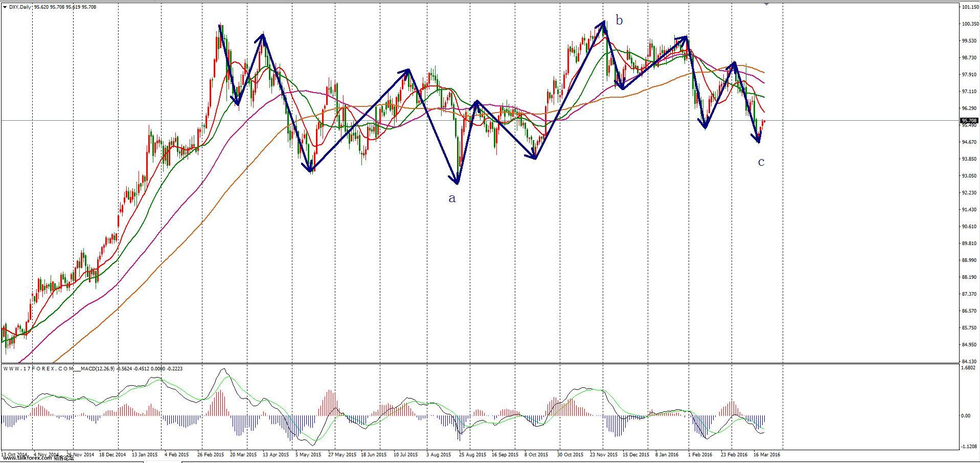Click the -1.1208 MACD scale value
The image size is (980, 463).
point(970,446)
